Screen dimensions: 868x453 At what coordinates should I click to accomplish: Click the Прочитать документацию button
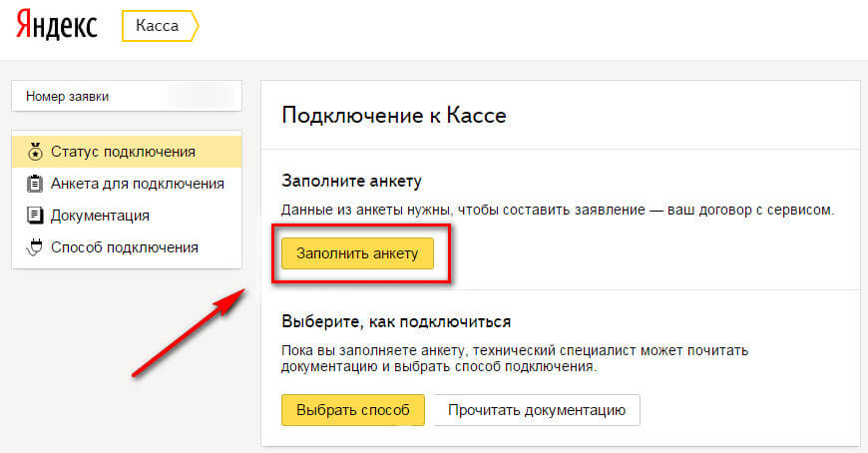(536, 410)
